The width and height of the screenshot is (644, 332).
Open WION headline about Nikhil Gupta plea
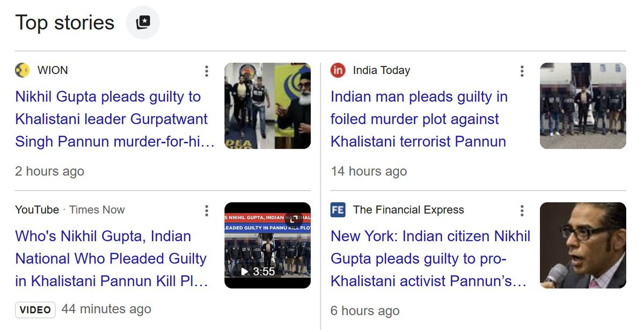112,119
